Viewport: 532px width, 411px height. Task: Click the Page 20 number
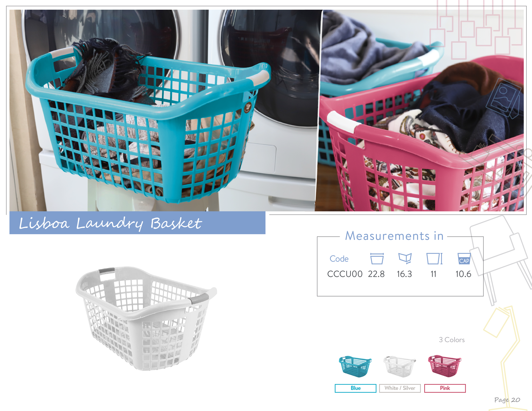point(507,400)
